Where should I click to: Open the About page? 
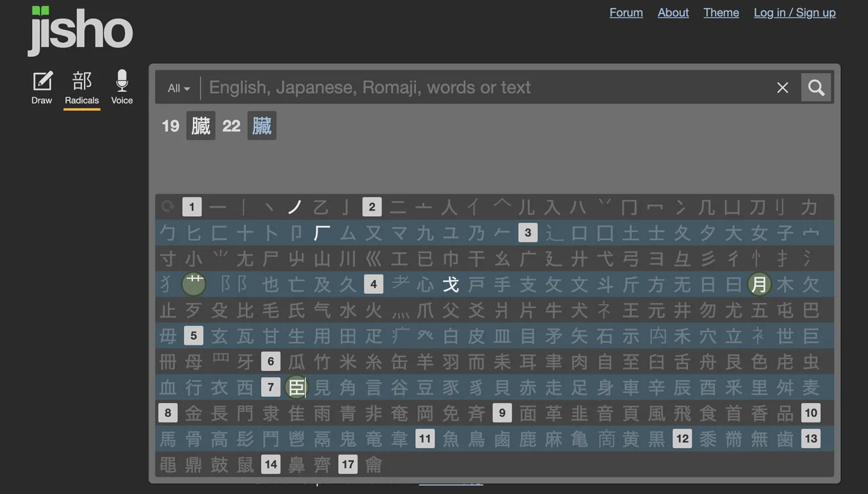click(x=673, y=13)
